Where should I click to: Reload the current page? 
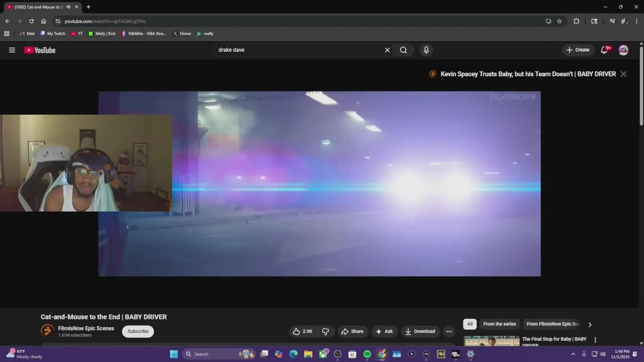tap(31, 21)
